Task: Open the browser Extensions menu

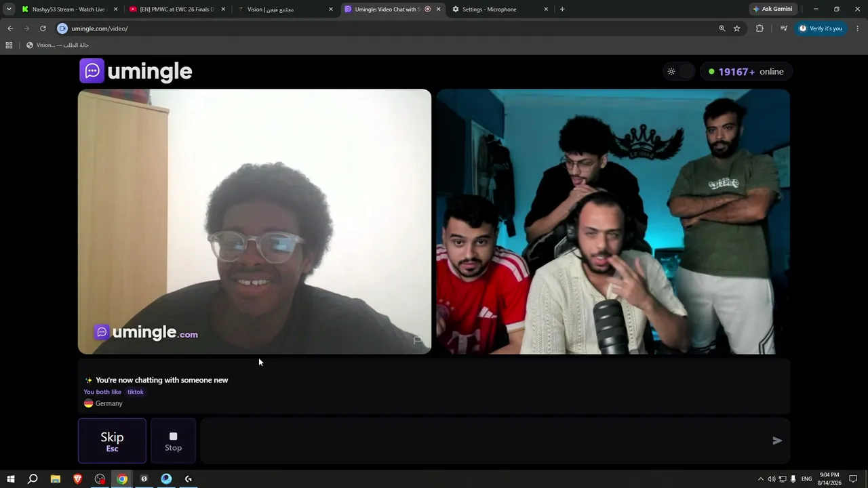Action: 759,28
